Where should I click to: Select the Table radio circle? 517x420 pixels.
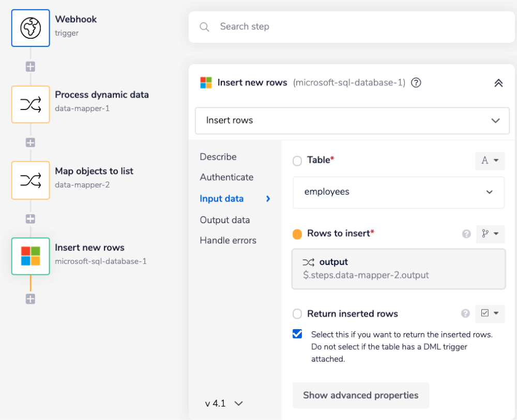tap(297, 161)
